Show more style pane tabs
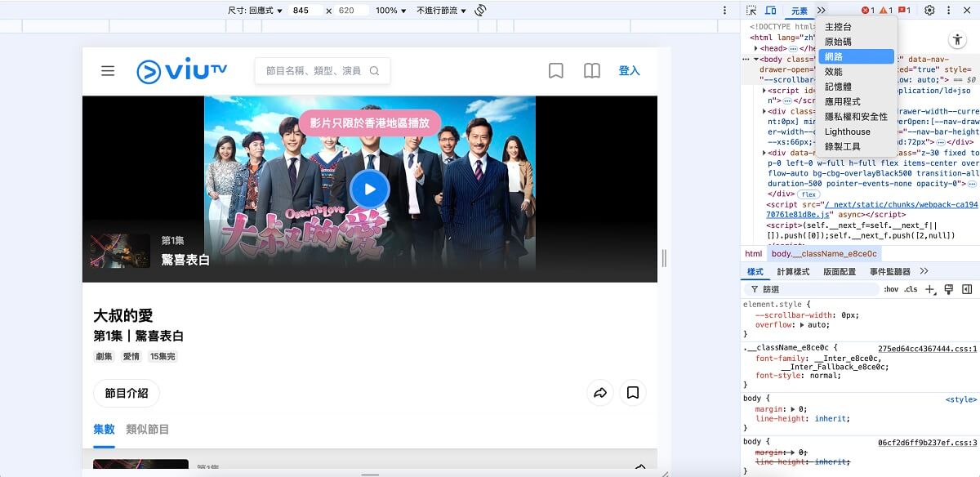The width and height of the screenshot is (980, 477). [924, 271]
